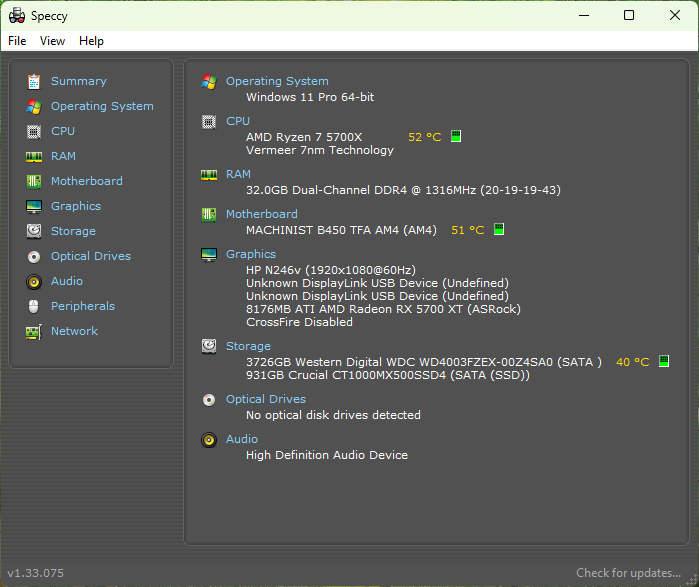
Task: Click the 32.0GB Dual-Channel DDR4 RAM line
Action: tap(403, 190)
